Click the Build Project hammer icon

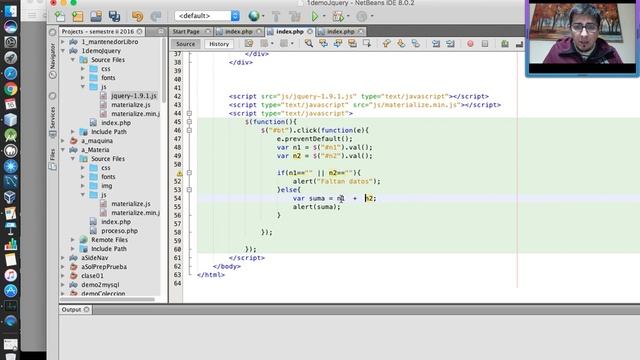[x=276, y=16]
